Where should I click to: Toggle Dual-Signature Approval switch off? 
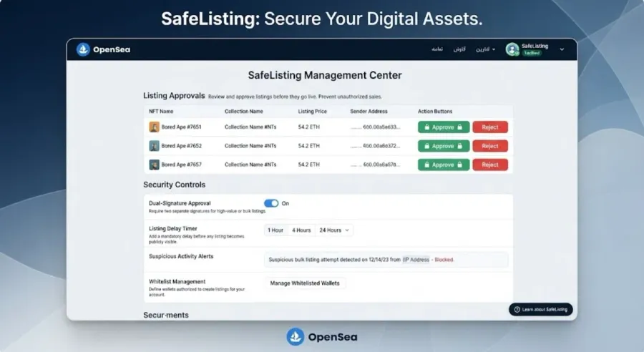click(271, 203)
